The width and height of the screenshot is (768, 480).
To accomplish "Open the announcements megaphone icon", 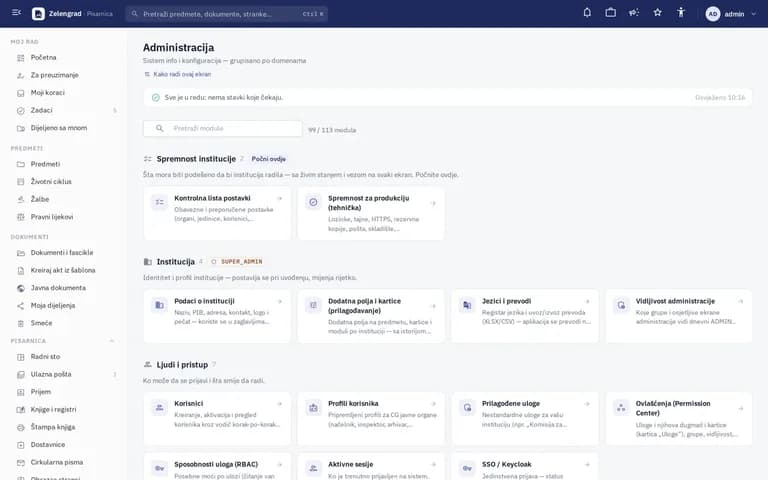I will coord(634,13).
